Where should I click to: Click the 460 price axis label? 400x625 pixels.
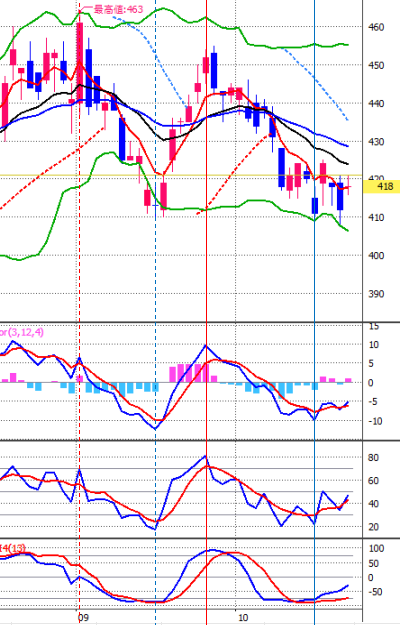click(x=376, y=27)
